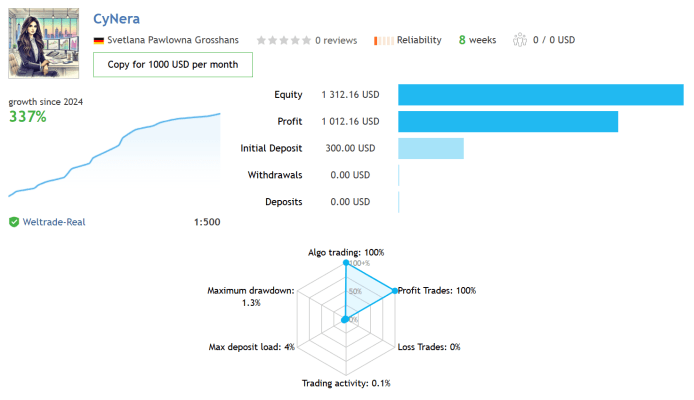694x400 pixels.
Task: Click the radar chart center point
Action: [x=345, y=320]
